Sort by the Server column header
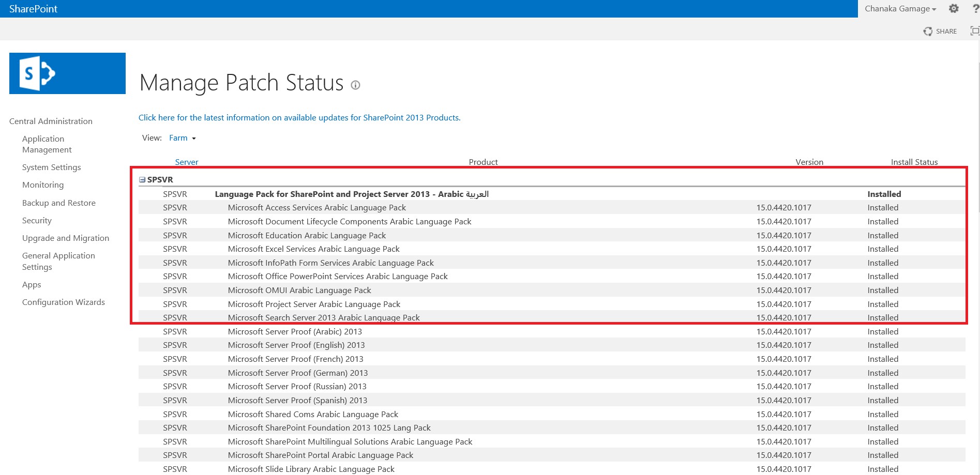980x475 pixels. click(187, 162)
